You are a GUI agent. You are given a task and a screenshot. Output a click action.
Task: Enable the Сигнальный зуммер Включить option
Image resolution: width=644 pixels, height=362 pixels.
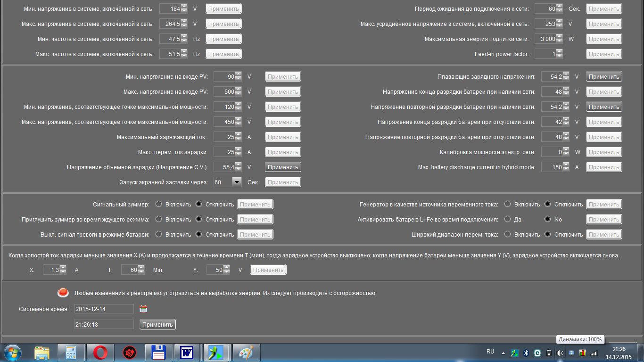[158, 204]
